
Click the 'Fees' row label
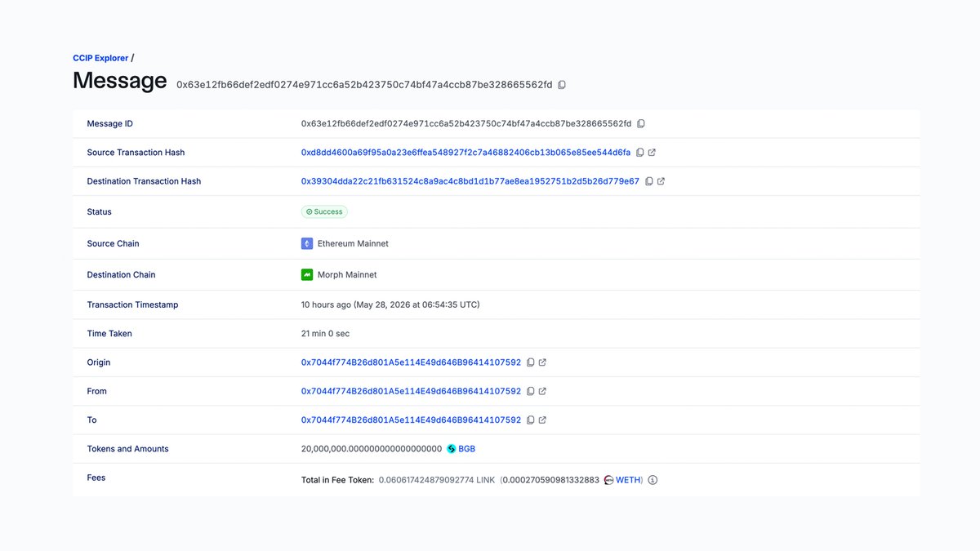96,478
